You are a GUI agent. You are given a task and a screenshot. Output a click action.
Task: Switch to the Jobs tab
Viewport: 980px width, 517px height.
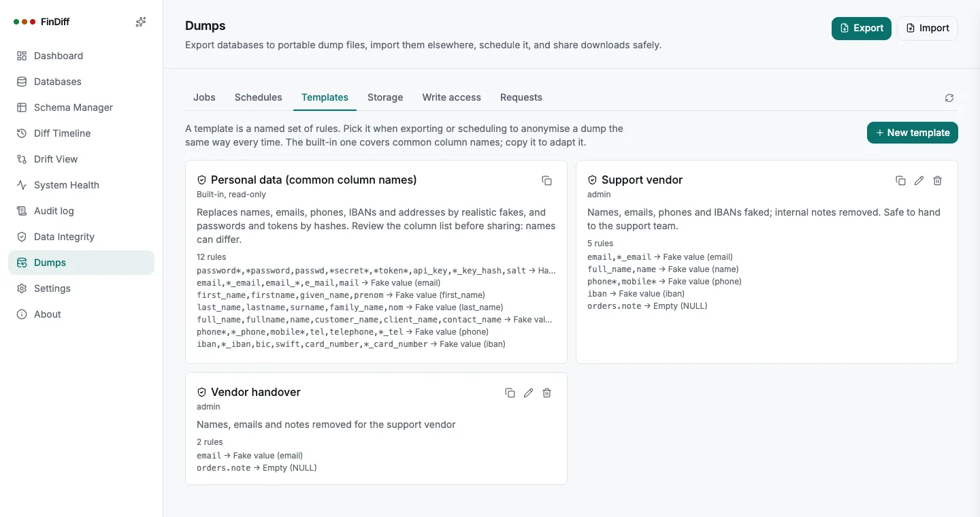tap(204, 97)
